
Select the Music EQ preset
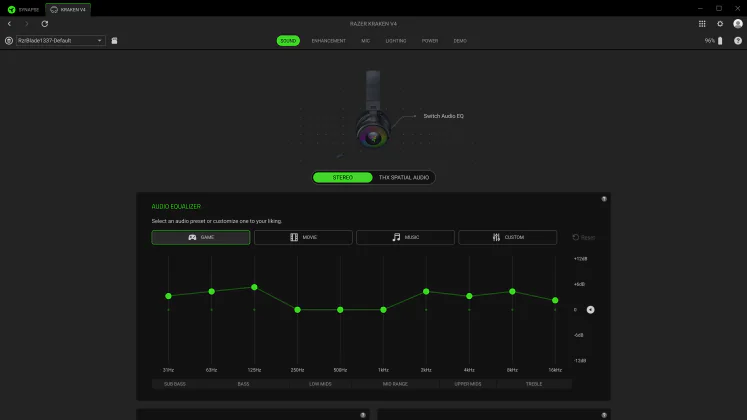[x=405, y=237]
